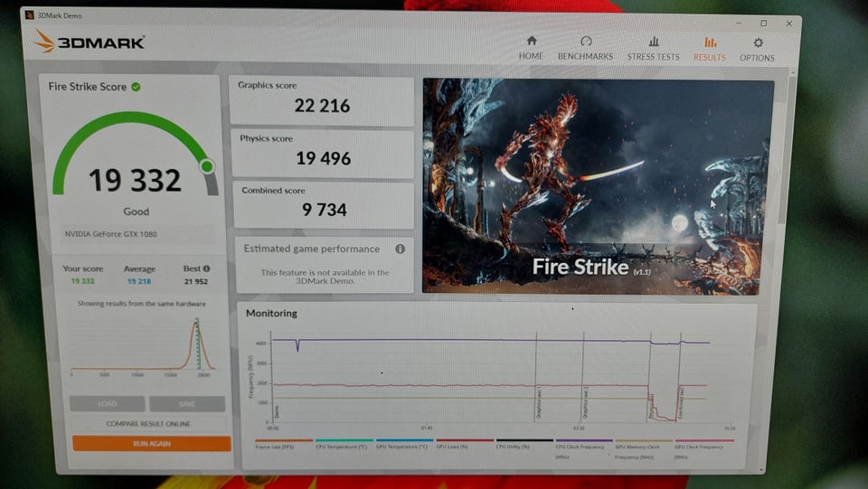Viewport: 868px width, 489px height.
Task: Click 'Showing results from the same hardware' text
Action: point(142,304)
